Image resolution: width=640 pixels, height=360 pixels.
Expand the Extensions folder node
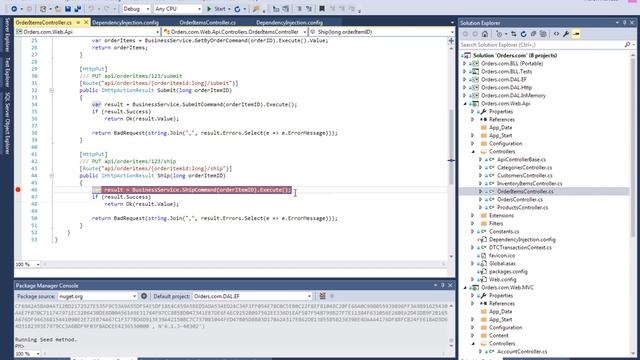(x=473, y=216)
